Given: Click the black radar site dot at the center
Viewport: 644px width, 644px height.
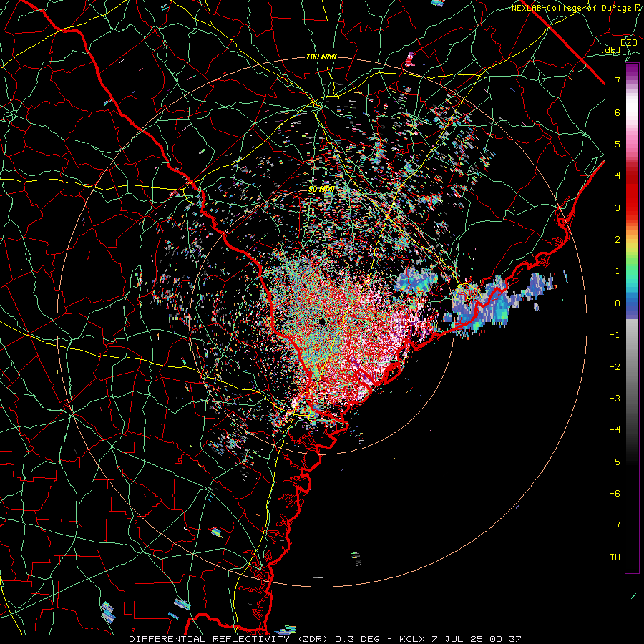Looking at the screenshot, I should click(x=322, y=321).
